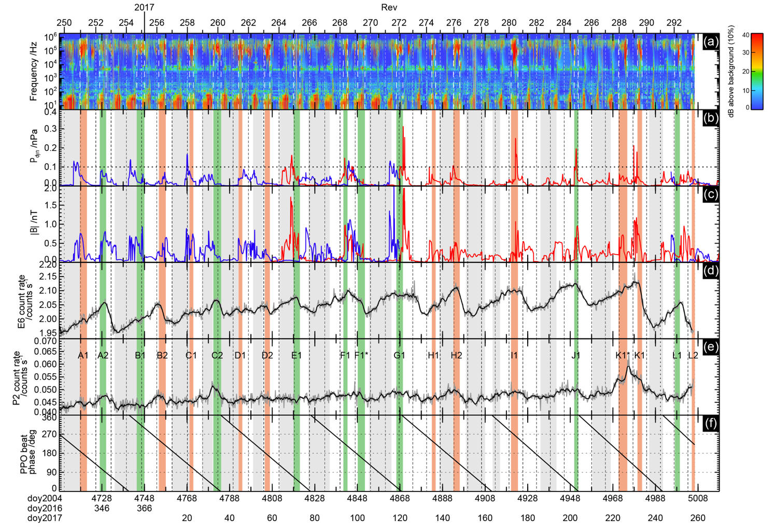Click the Rev 266 tick label

[309, 23]
